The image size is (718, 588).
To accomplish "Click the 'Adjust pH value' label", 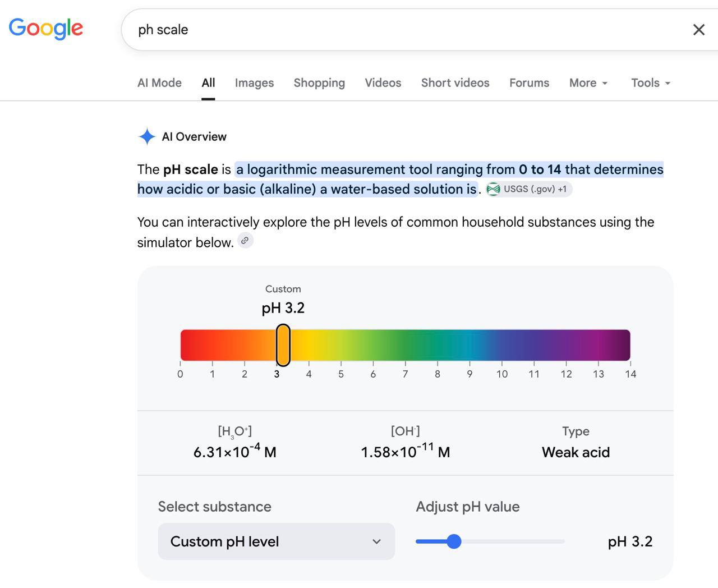I will (x=468, y=507).
